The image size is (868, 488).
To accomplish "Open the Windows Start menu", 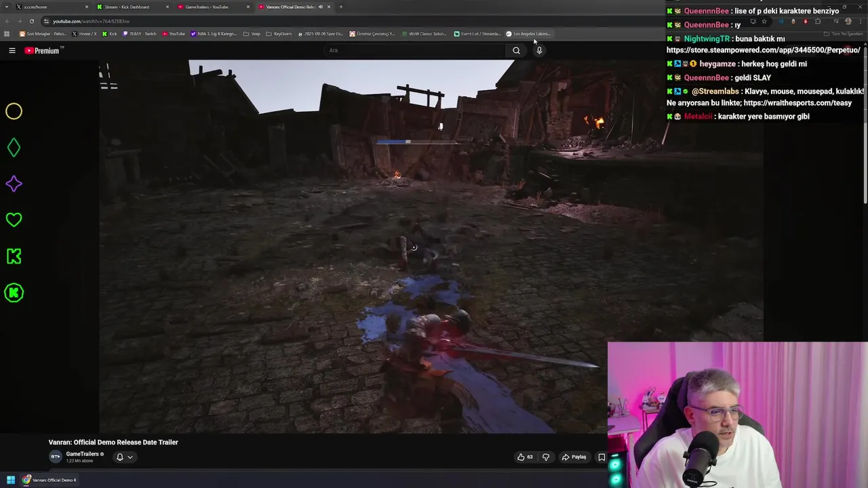I will [x=11, y=480].
